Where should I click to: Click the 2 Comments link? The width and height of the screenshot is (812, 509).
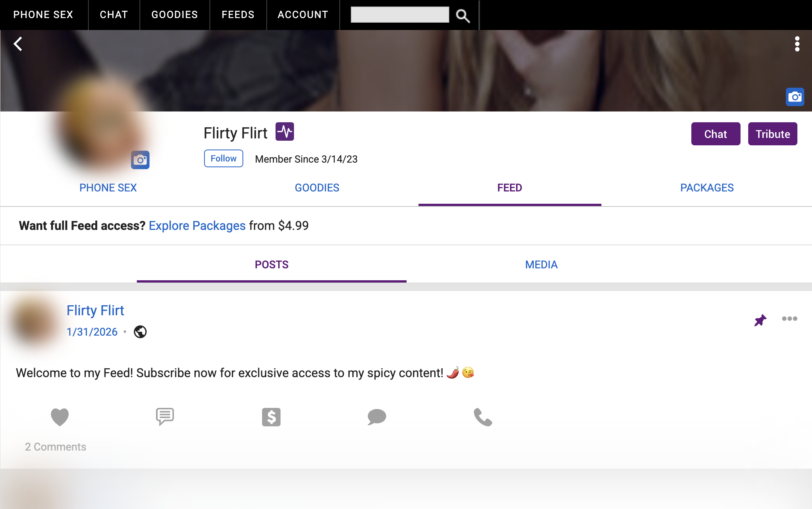point(55,447)
